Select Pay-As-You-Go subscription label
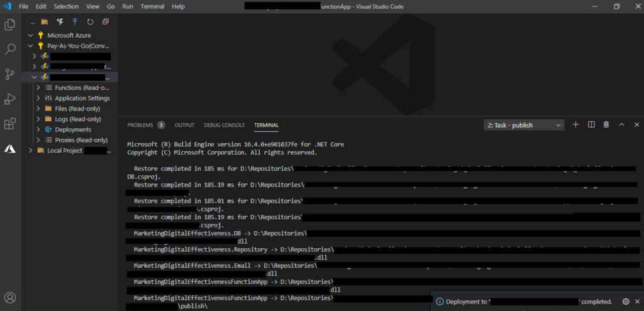The height and width of the screenshot is (311, 644). pos(79,46)
